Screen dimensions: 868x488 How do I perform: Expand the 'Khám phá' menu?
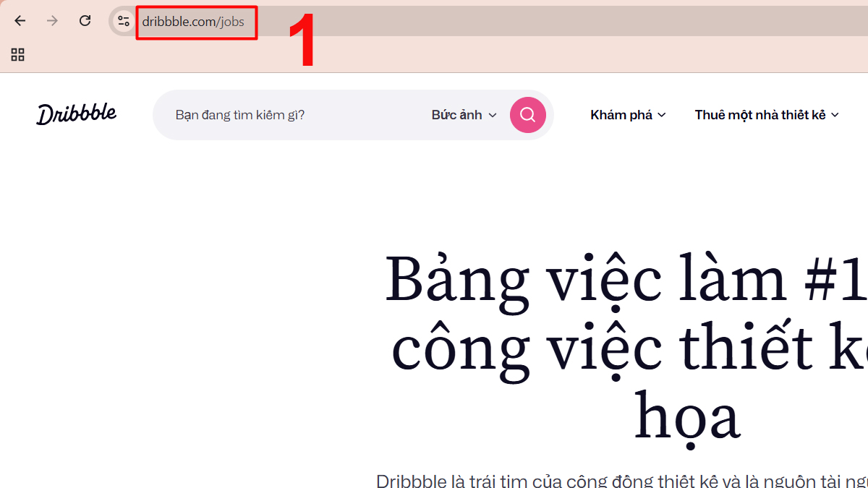[628, 115]
